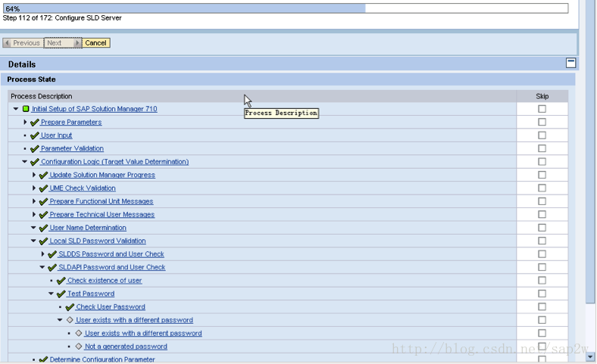Click the Skip column header
This screenshot has height=364, width=597.
pyautogui.click(x=542, y=96)
